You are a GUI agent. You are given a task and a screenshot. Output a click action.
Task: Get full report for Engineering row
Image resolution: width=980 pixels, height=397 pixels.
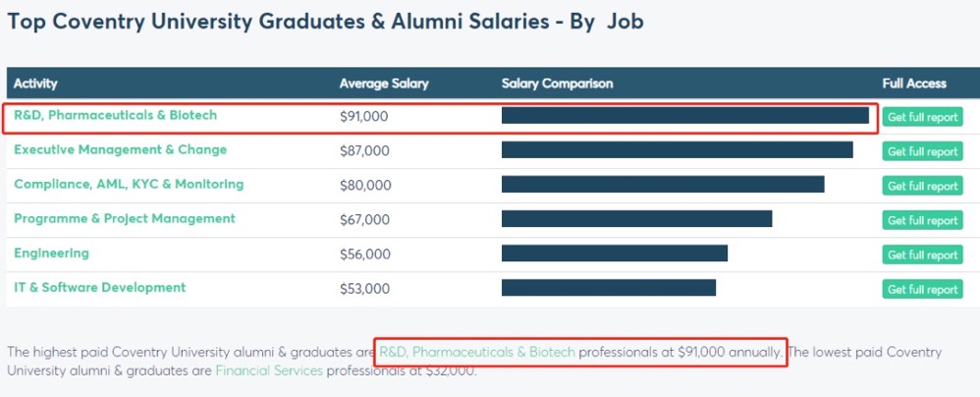(922, 255)
